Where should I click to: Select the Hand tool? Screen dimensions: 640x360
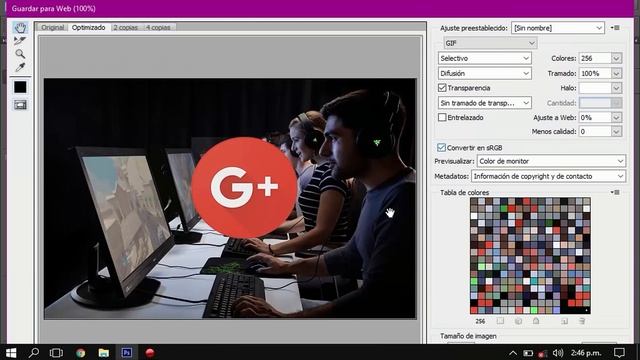(20, 28)
